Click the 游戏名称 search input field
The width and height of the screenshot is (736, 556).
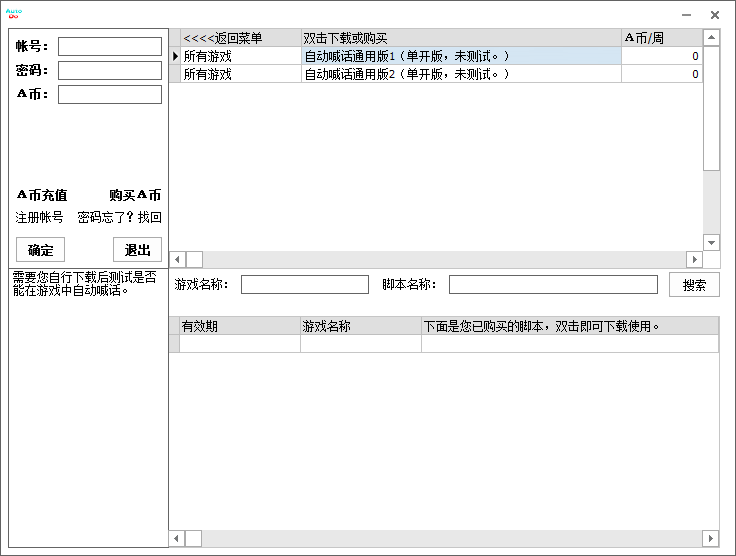click(305, 285)
